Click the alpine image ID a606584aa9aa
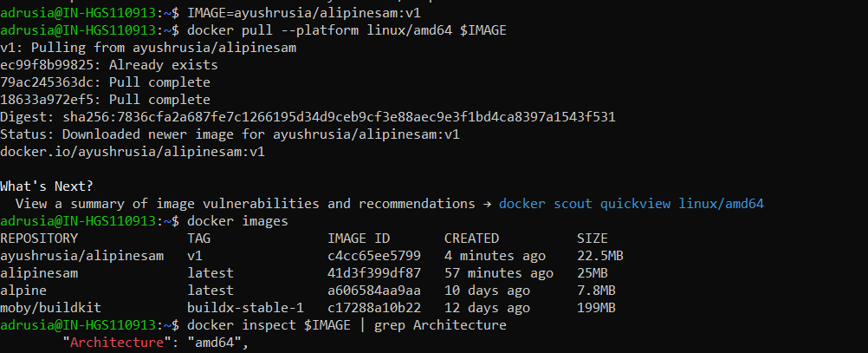Image resolution: width=868 pixels, height=353 pixels. 373,291
